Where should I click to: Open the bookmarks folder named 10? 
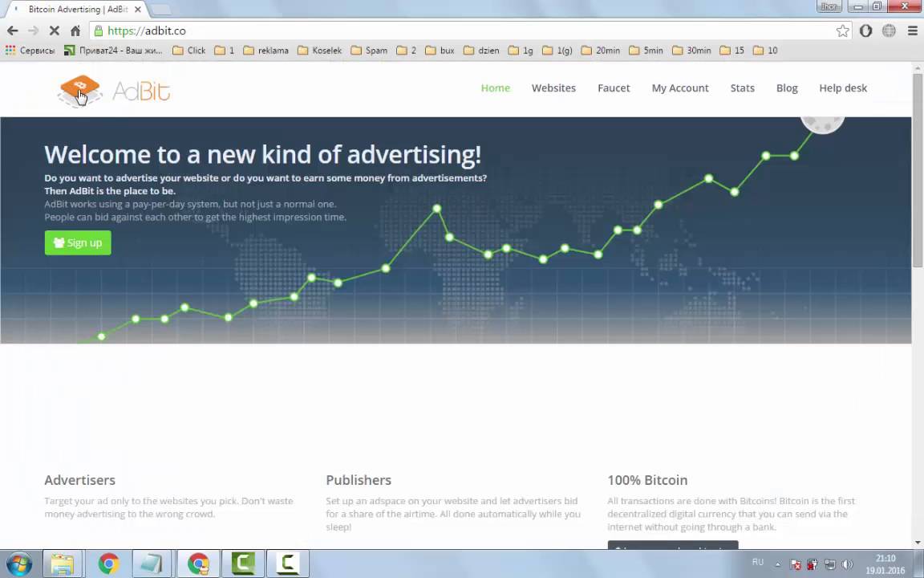765,51
